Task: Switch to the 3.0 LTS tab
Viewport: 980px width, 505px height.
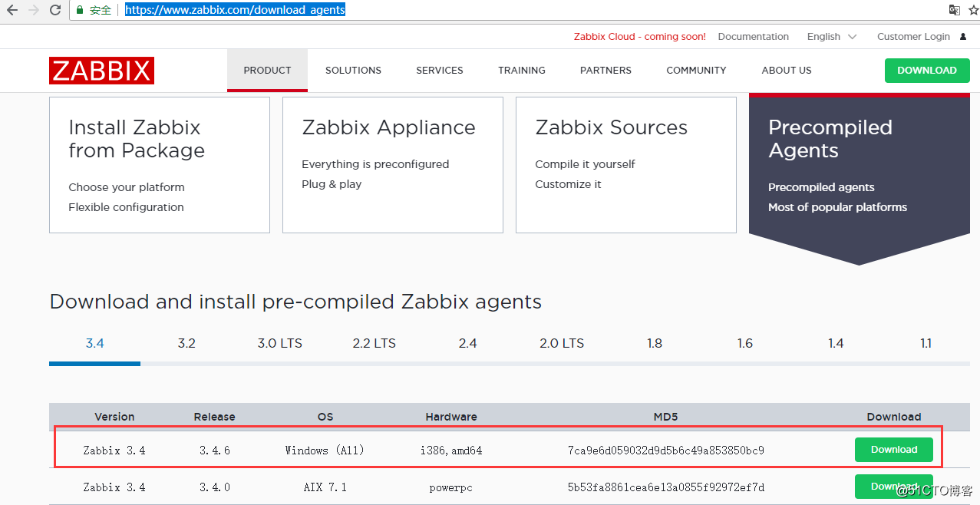Action: pyautogui.click(x=279, y=343)
